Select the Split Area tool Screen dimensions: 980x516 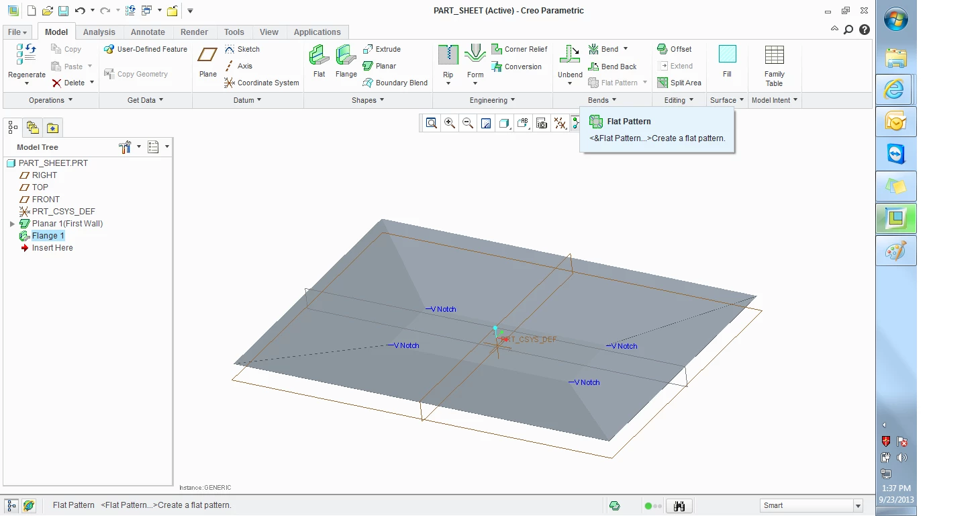[x=679, y=83]
